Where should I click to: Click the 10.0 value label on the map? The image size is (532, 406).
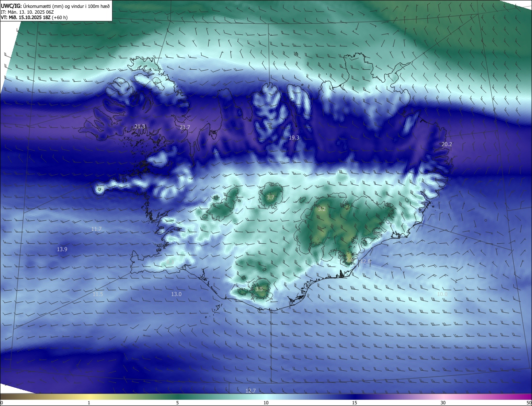(x=442, y=294)
